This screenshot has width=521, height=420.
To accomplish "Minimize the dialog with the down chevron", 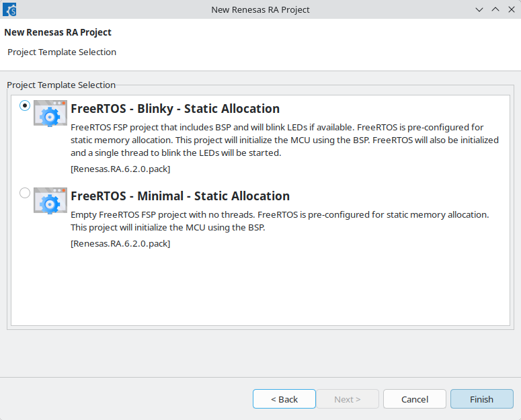I will click(479, 9).
